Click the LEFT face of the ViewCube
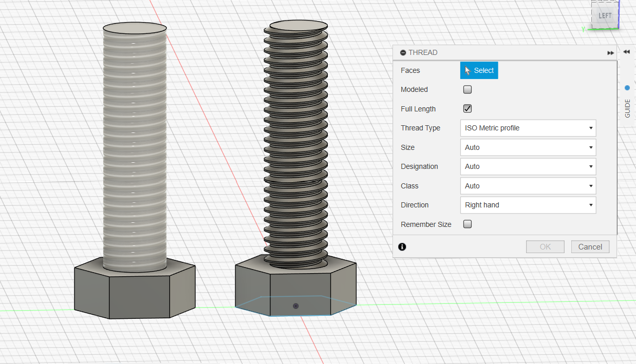The height and width of the screenshot is (364, 636). [605, 14]
